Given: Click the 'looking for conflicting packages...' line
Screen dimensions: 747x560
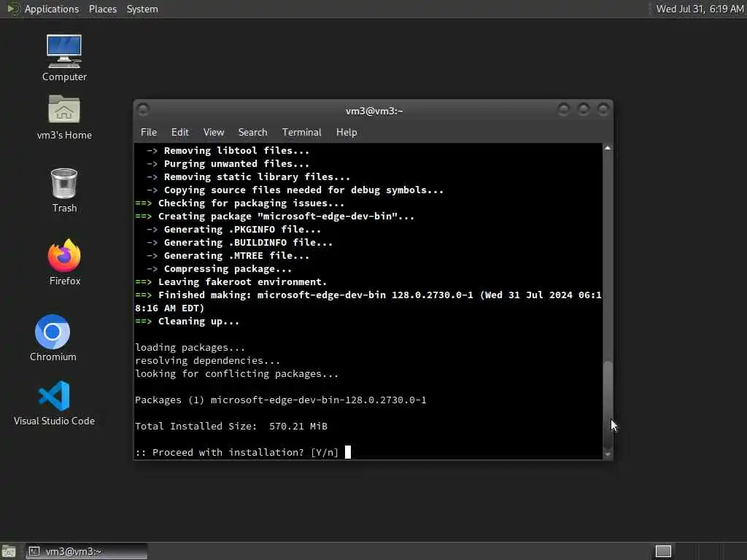Looking at the screenshot, I should pos(237,374).
